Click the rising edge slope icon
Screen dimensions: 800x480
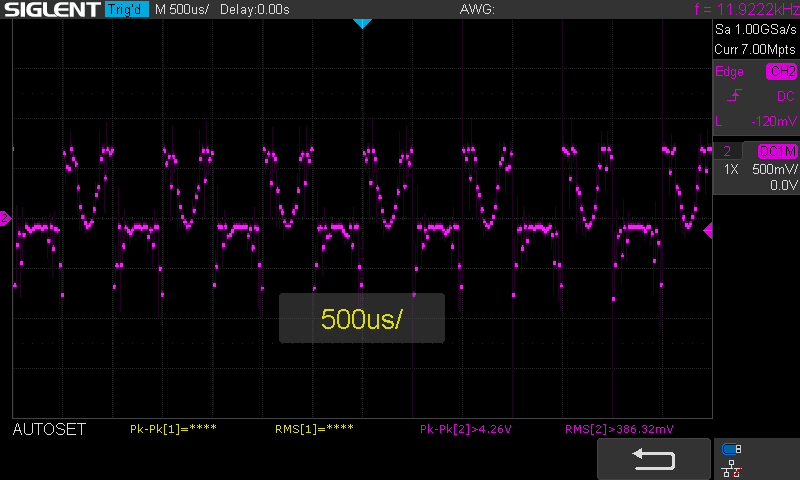tap(734, 95)
